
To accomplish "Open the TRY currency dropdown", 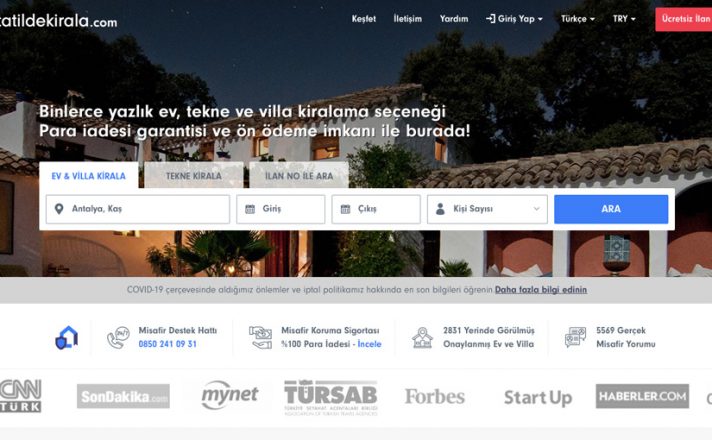I will click(624, 19).
